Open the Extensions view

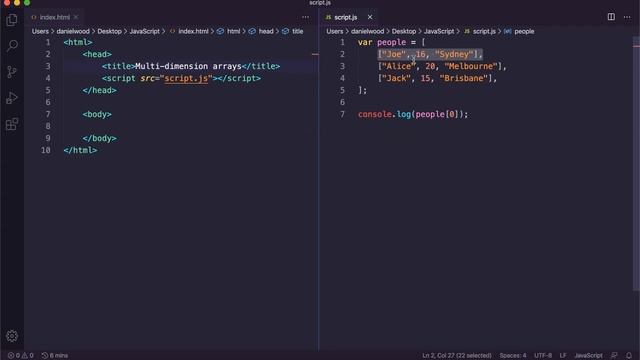12,124
